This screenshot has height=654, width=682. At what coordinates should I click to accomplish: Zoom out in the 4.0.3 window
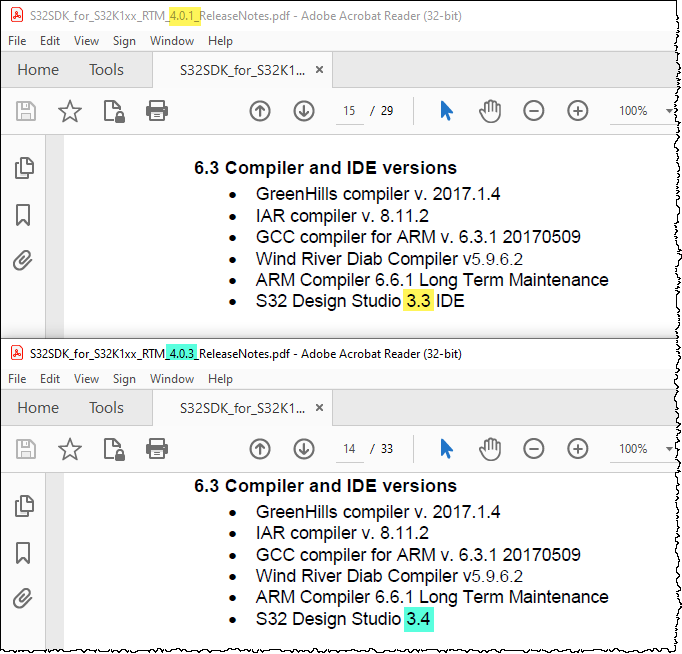pyautogui.click(x=534, y=449)
